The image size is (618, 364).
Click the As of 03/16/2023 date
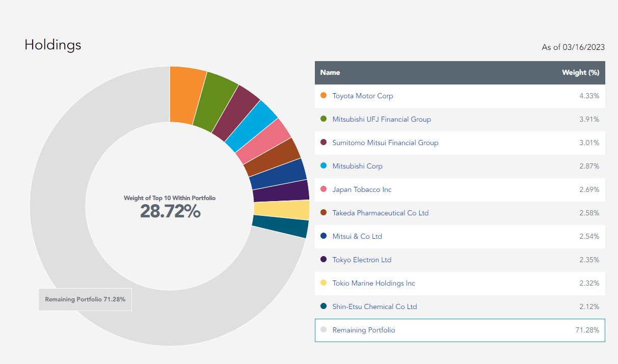573,47
